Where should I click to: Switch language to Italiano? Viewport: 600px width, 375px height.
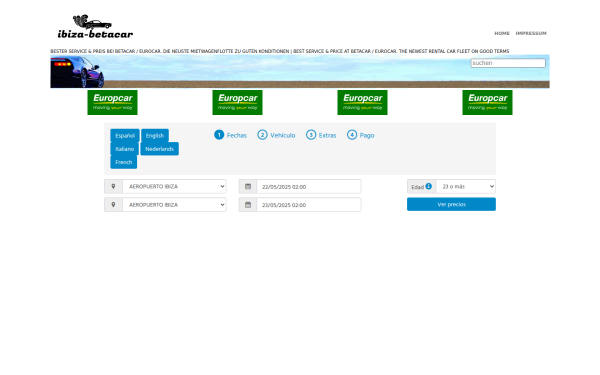click(124, 149)
